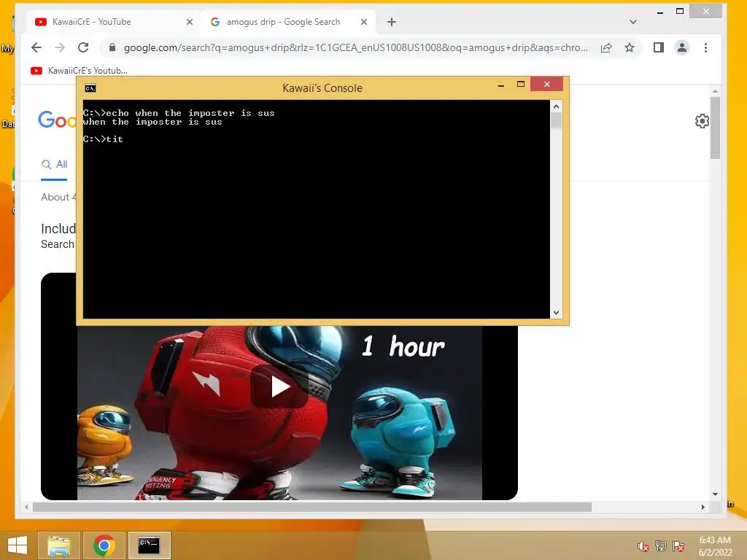The width and height of the screenshot is (747, 560).
Task: Focus the Chrome address bar URL
Action: [355, 47]
